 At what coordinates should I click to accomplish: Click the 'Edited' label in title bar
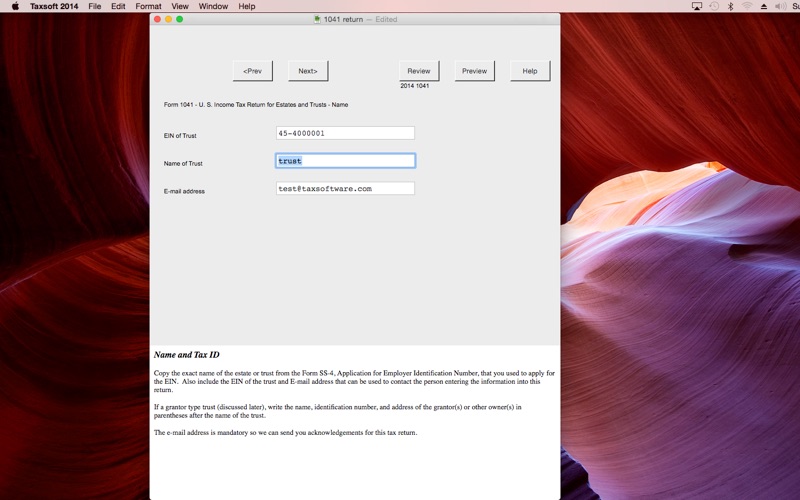[386, 19]
